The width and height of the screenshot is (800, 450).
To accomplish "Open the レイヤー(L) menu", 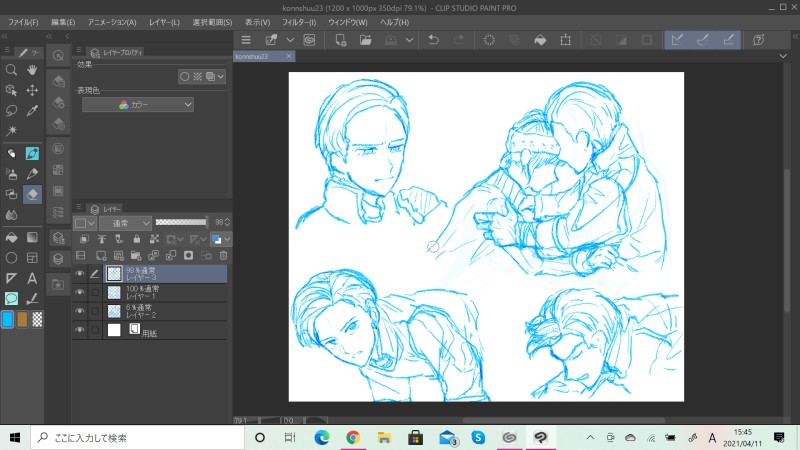I will point(162,21).
